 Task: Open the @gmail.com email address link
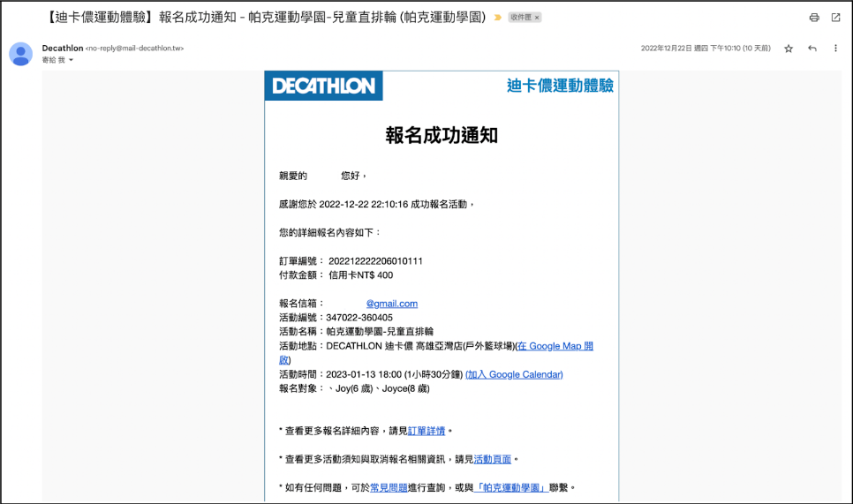pyautogui.click(x=392, y=304)
